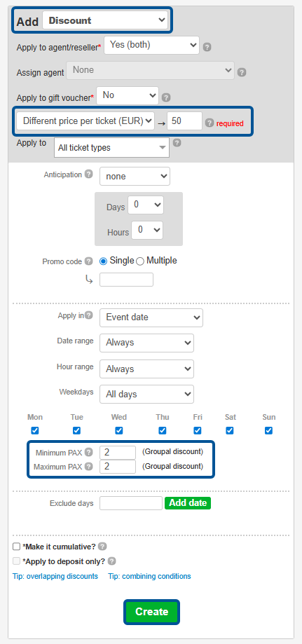
Task: Click help icon next to the price value 50
Action: point(210,123)
